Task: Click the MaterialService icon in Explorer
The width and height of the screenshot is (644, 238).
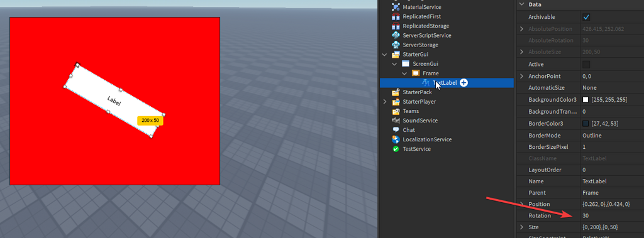Action: tap(396, 7)
